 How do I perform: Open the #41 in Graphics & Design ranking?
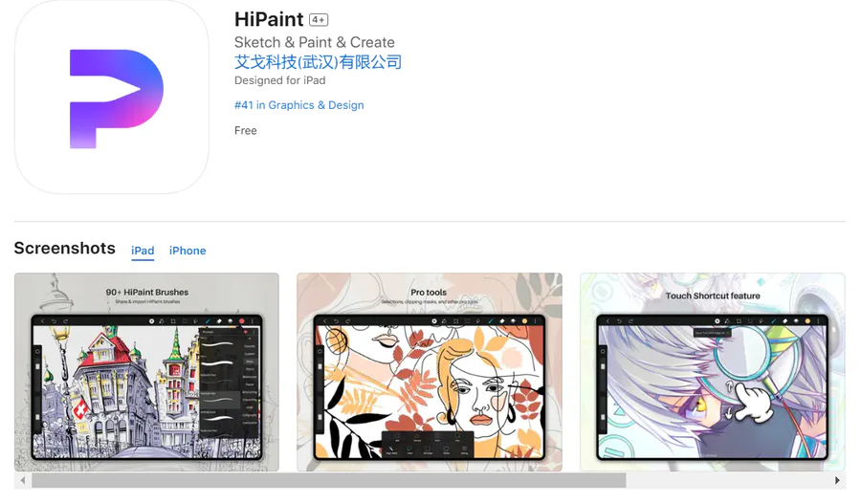(298, 105)
